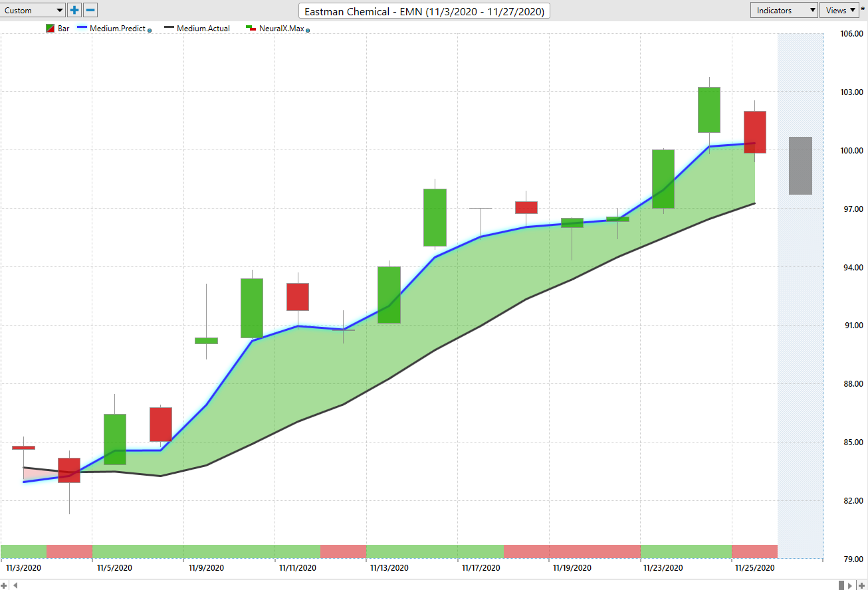The height and width of the screenshot is (590, 868).
Task: Select the NeuralX.Max legend label
Action: (x=282, y=29)
